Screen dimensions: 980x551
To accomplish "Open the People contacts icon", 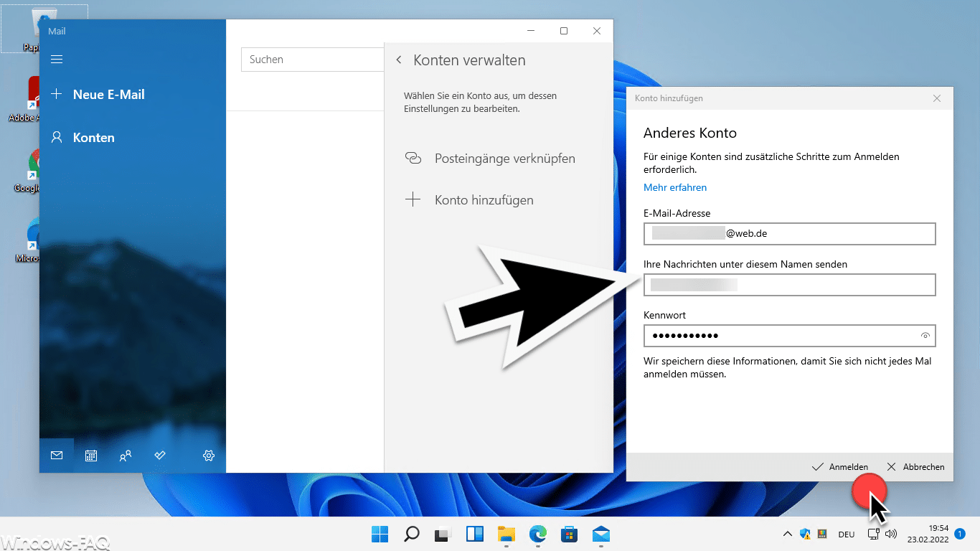I will 126,455.
